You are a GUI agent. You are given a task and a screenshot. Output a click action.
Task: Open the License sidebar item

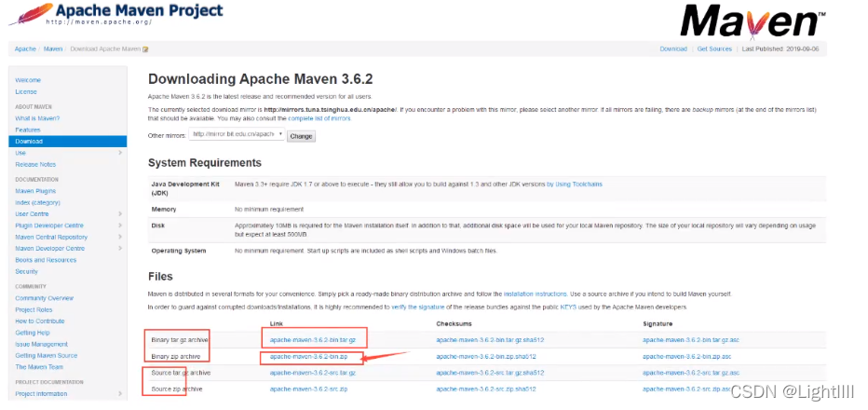26,92
